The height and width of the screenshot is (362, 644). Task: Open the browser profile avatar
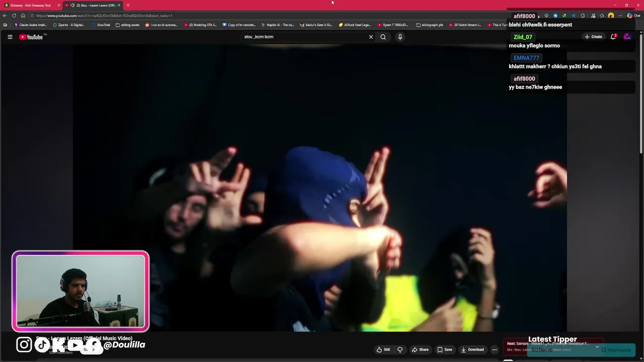pyautogui.click(x=611, y=16)
